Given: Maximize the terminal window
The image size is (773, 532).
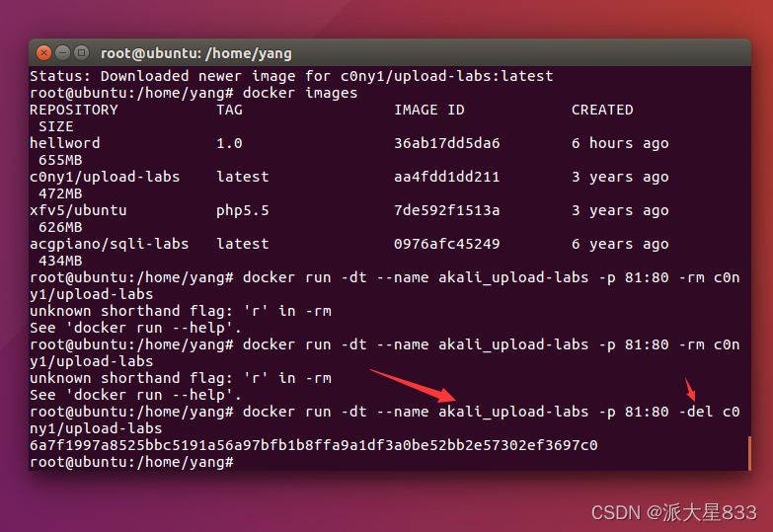Looking at the screenshot, I should point(81,52).
